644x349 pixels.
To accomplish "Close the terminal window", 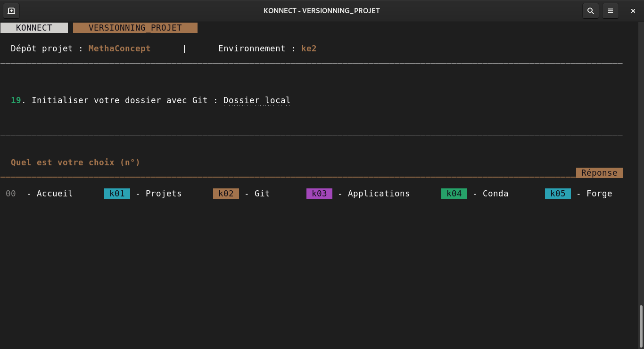I will click(633, 11).
